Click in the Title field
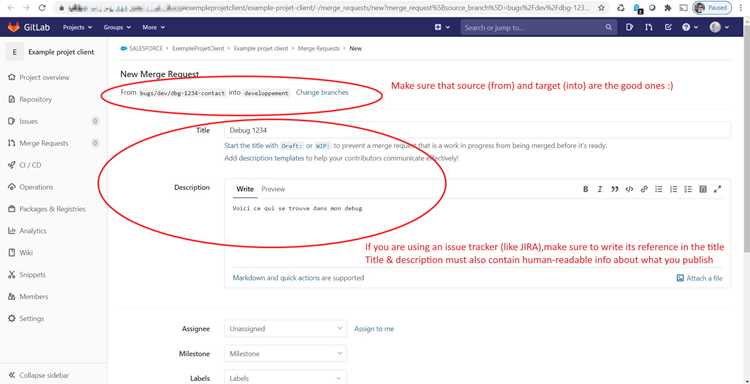 (x=477, y=130)
